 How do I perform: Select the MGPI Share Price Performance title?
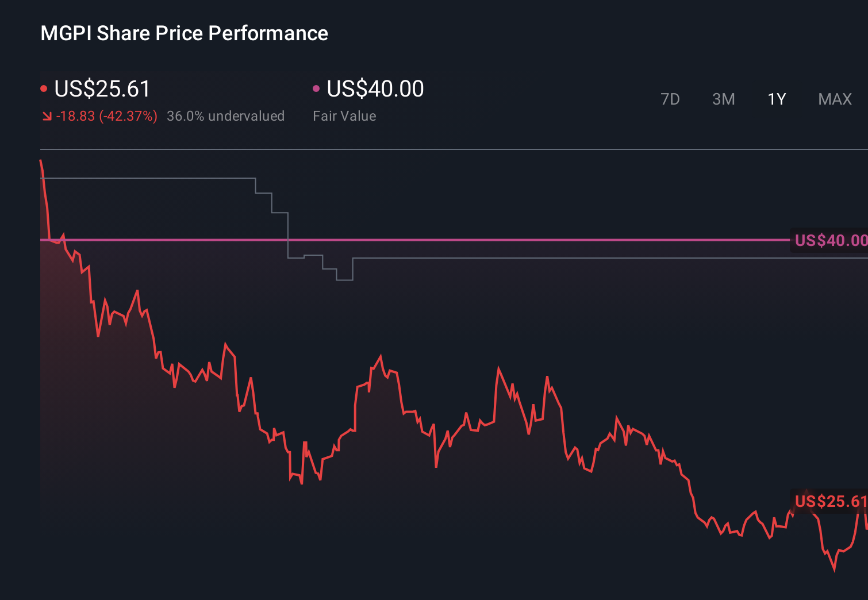[184, 33]
